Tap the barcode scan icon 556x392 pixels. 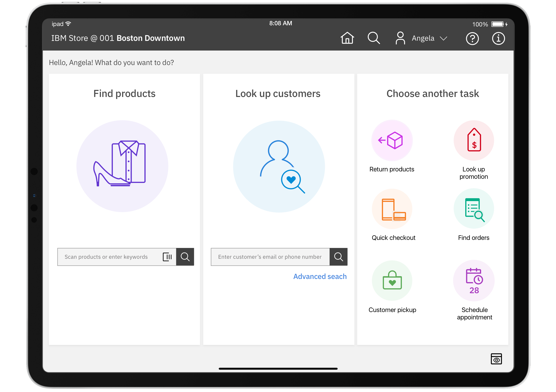[167, 257]
